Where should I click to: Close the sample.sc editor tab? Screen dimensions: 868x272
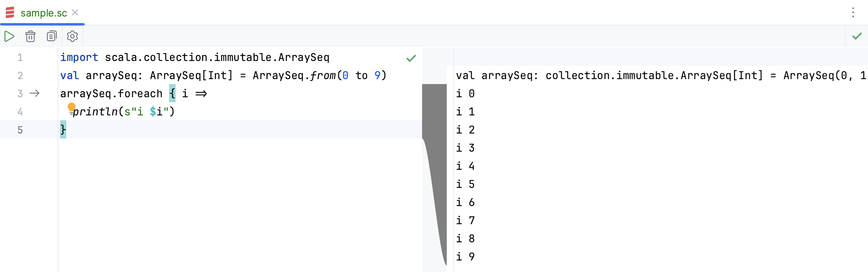pos(74,13)
